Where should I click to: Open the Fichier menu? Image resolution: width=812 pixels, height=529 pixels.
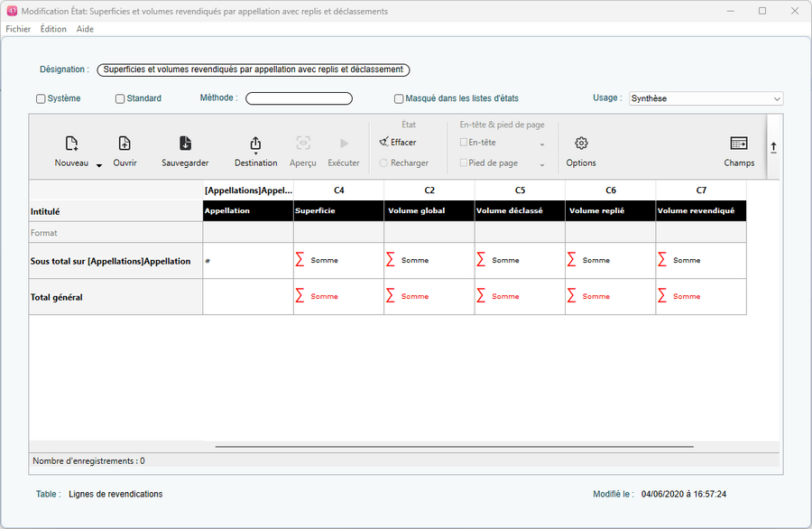18,29
